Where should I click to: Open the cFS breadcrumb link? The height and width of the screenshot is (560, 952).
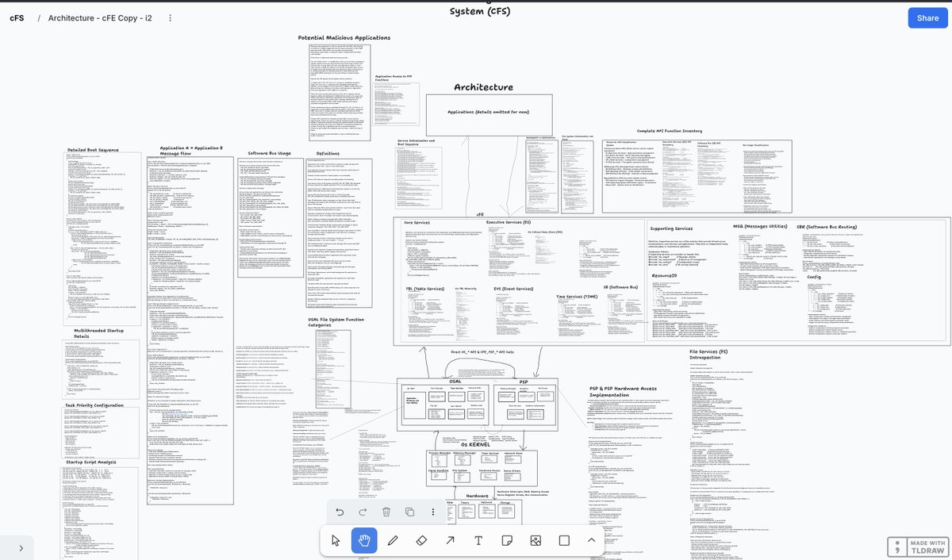coord(16,17)
